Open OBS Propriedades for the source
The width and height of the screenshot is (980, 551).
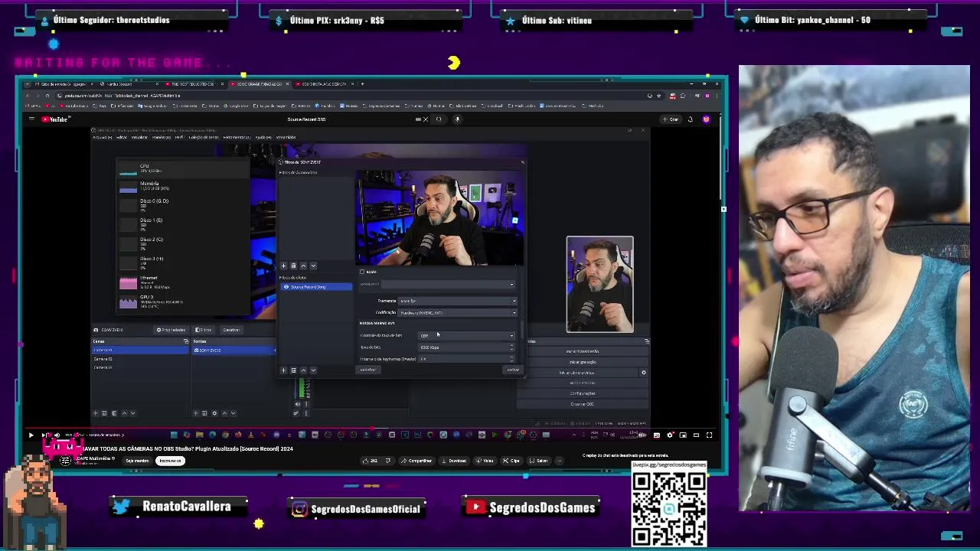(x=171, y=330)
